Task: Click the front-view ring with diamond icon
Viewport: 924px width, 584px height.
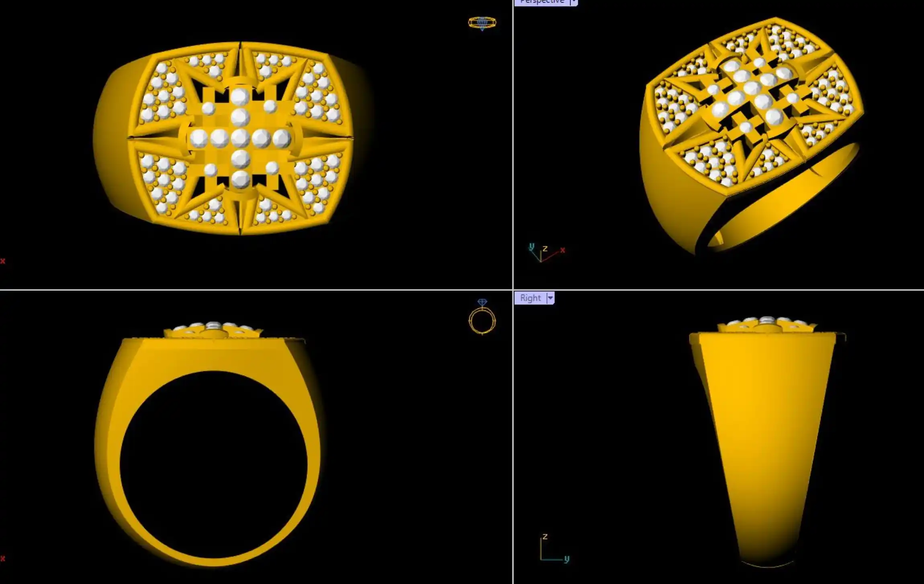Action: pos(482,317)
